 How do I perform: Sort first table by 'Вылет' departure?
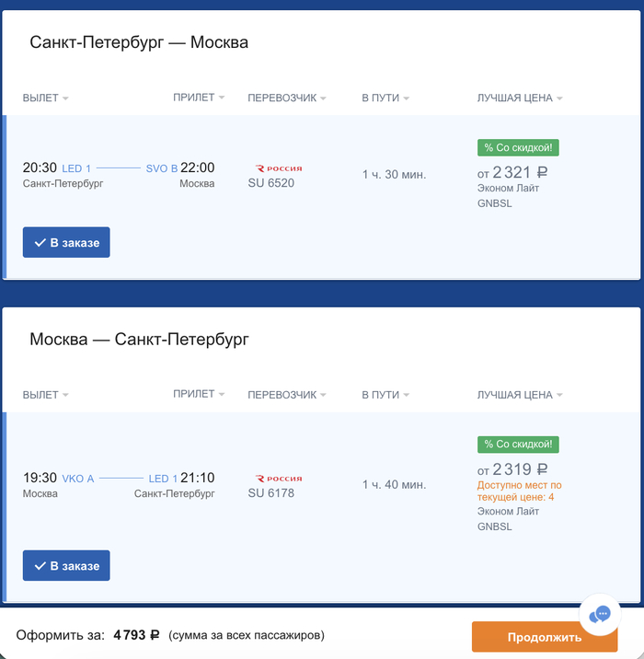(x=46, y=98)
